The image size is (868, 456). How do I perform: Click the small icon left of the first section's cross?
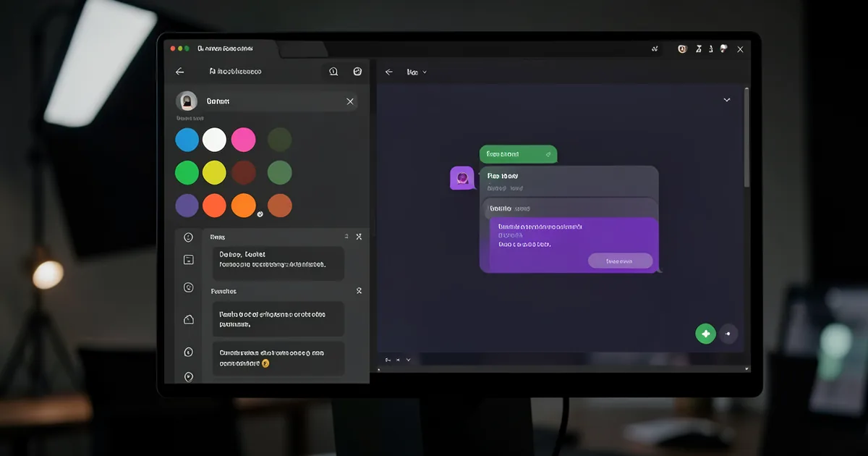point(346,237)
